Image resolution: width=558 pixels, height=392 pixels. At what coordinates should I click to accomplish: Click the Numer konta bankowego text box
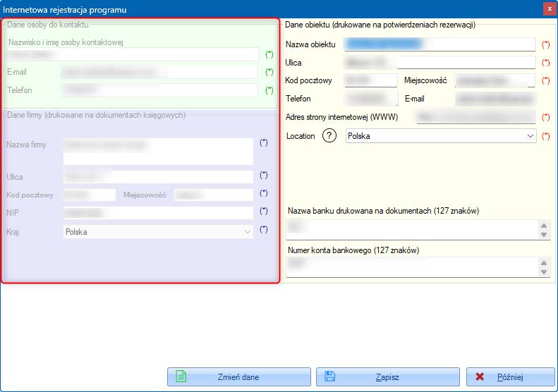tap(411, 267)
